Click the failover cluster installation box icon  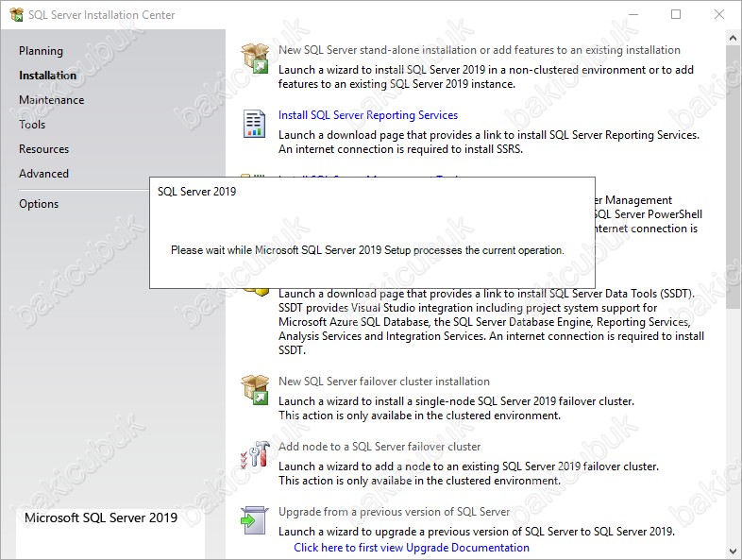pyautogui.click(x=255, y=390)
